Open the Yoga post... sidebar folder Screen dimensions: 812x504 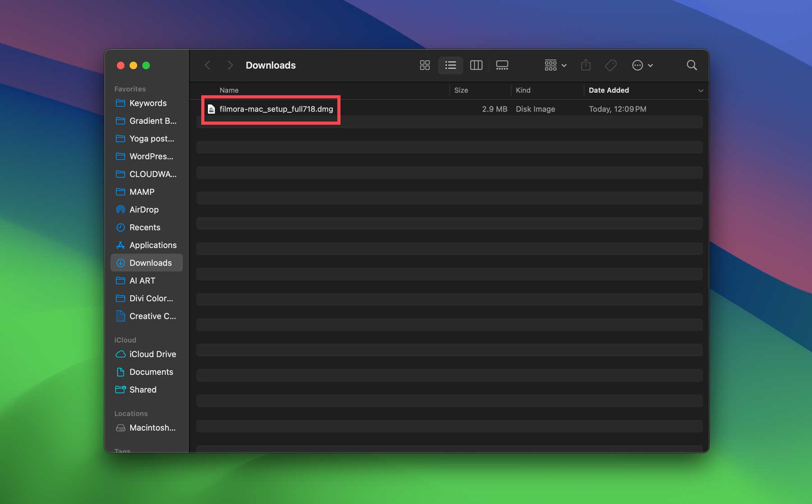pos(147,138)
